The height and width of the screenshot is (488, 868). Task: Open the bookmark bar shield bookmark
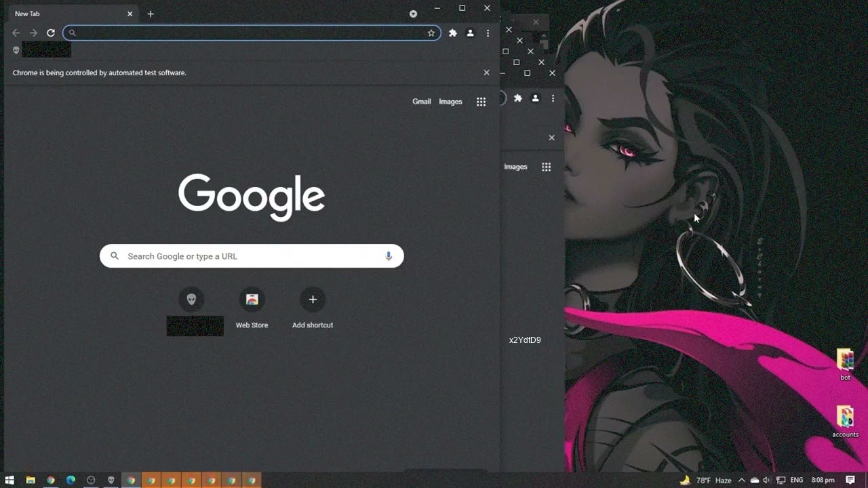(x=16, y=50)
